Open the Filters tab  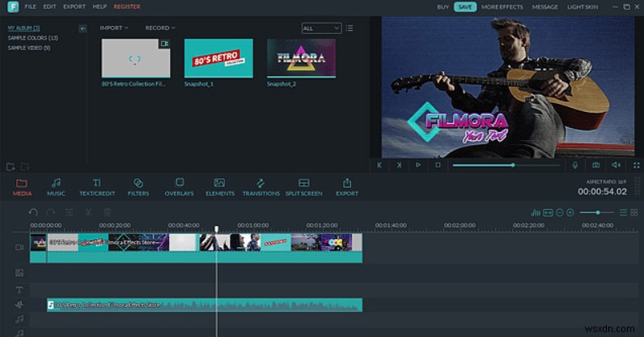tap(138, 187)
